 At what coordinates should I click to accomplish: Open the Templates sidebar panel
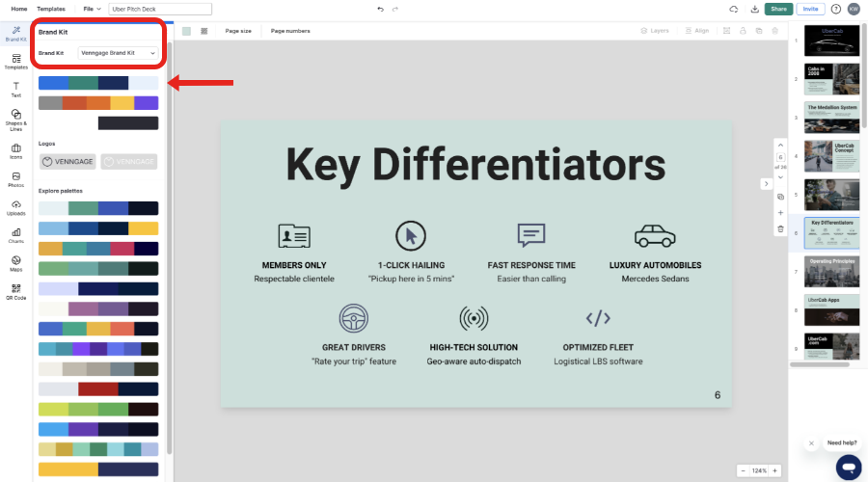pyautogui.click(x=16, y=62)
